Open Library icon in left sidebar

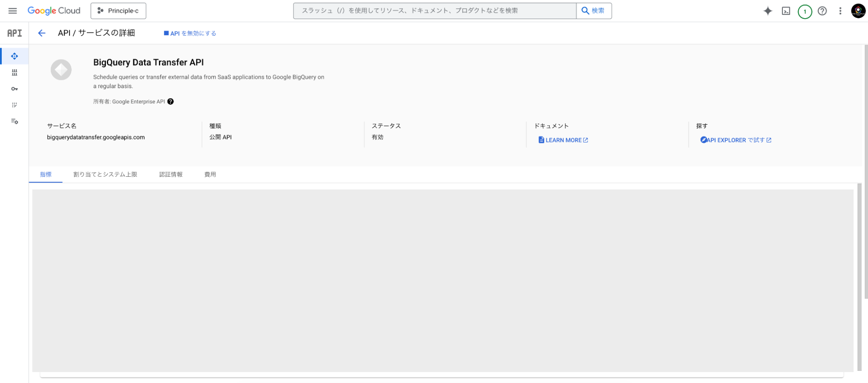pyautogui.click(x=14, y=73)
